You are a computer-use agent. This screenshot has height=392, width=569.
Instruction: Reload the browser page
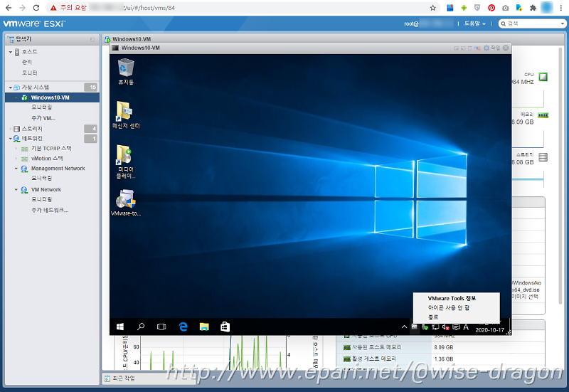click(36, 8)
